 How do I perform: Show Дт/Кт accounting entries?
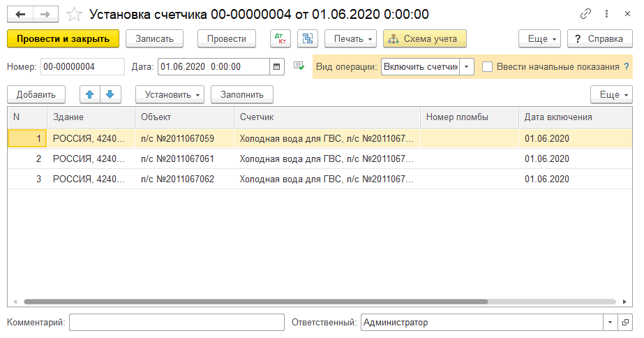click(x=280, y=38)
